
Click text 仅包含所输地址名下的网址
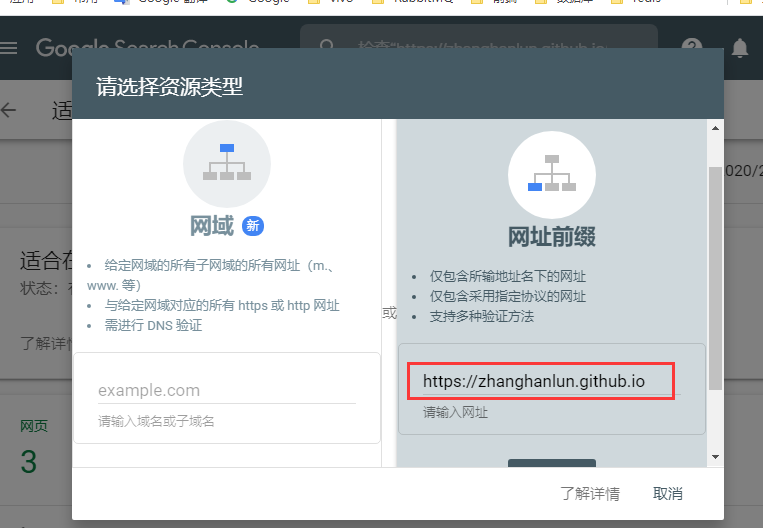tap(508, 276)
